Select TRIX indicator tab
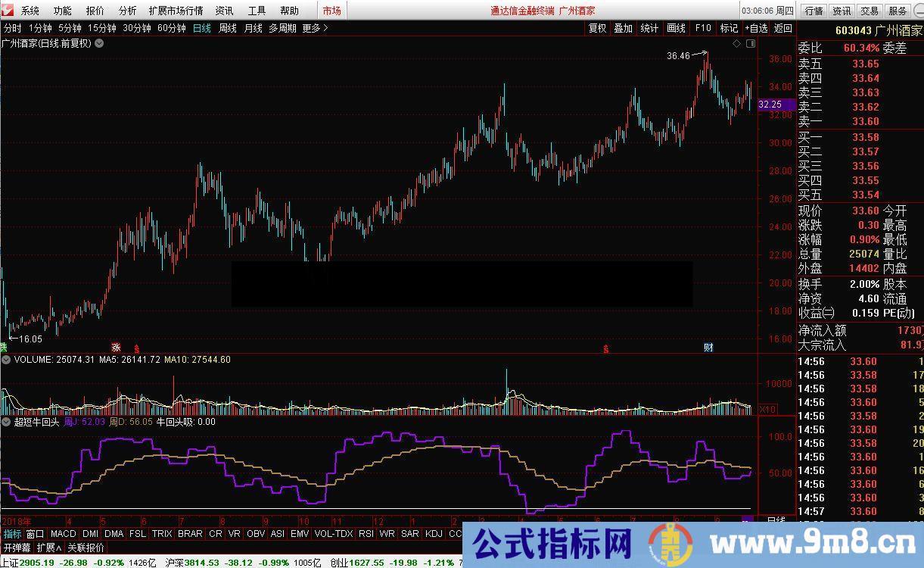The image size is (924, 568). tap(162, 533)
